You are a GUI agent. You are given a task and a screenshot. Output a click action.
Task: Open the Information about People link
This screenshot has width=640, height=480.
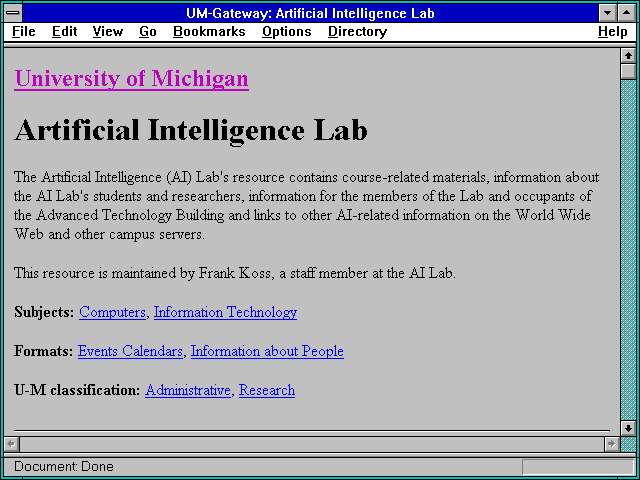(267, 351)
